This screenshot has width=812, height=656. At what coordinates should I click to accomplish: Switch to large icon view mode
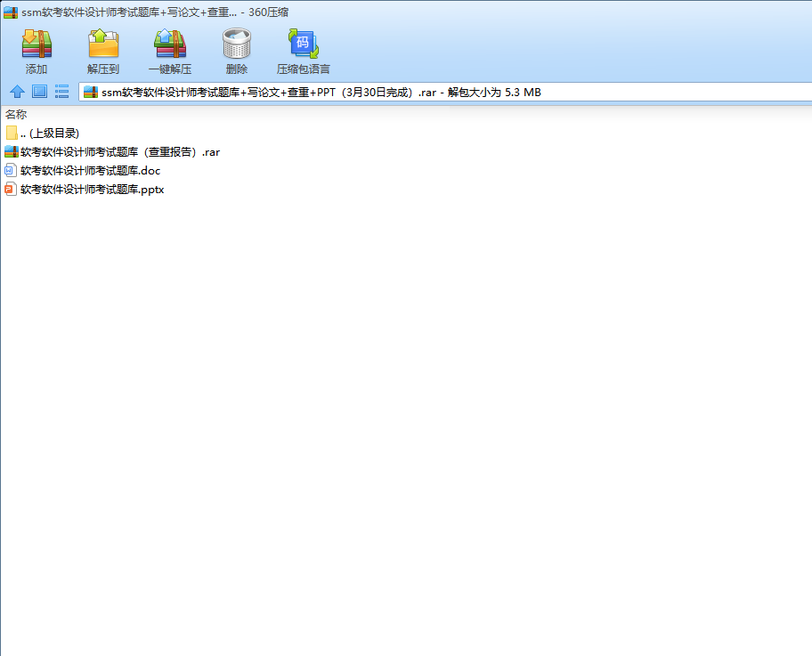(x=39, y=92)
